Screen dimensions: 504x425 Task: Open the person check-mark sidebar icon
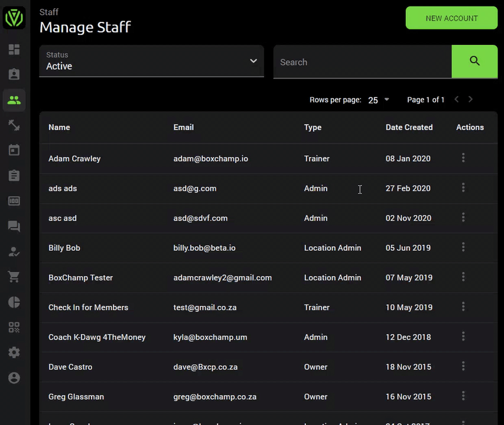click(14, 251)
